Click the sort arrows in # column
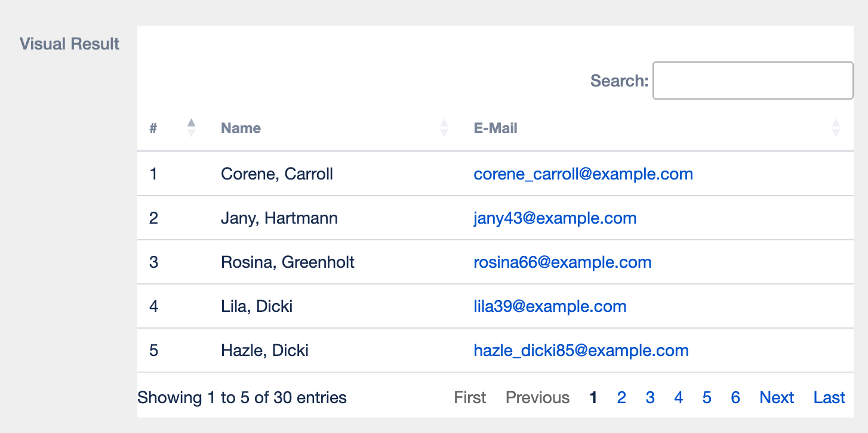Viewport: 868px width, 433px height. click(191, 128)
